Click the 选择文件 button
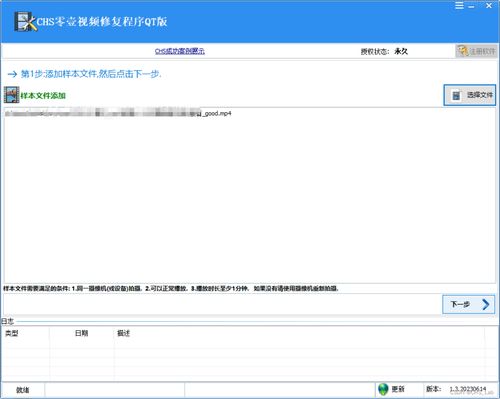This screenshot has width=500, height=399. (469, 95)
